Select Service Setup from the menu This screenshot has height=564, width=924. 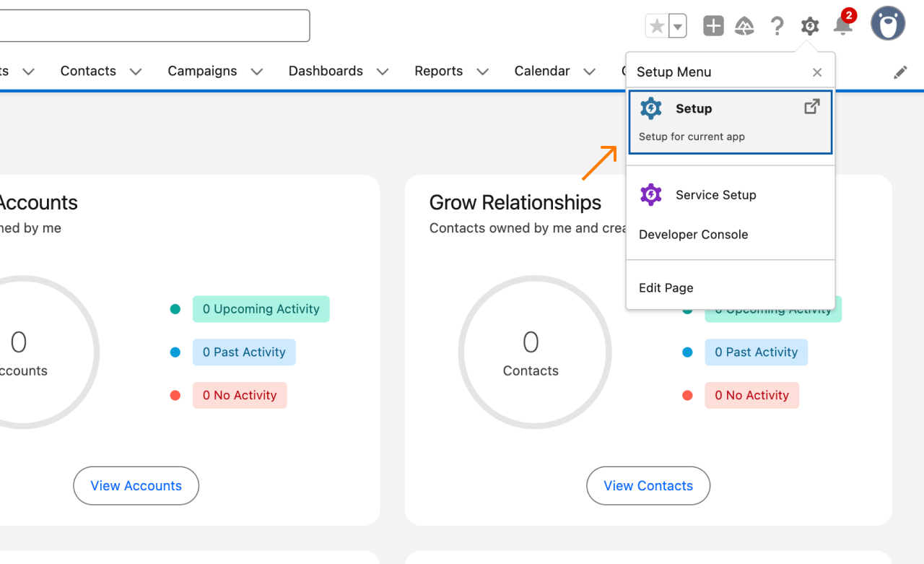[731, 195]
